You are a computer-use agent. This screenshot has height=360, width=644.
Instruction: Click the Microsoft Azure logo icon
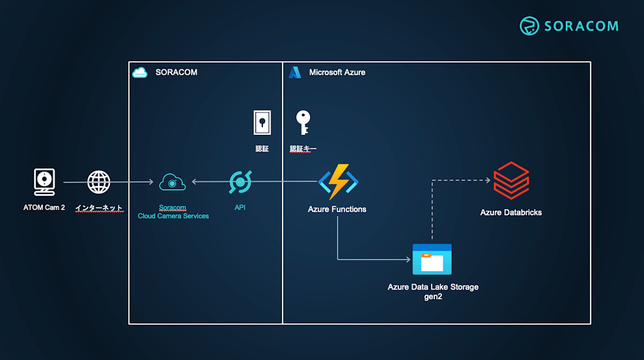click(295, 73)
